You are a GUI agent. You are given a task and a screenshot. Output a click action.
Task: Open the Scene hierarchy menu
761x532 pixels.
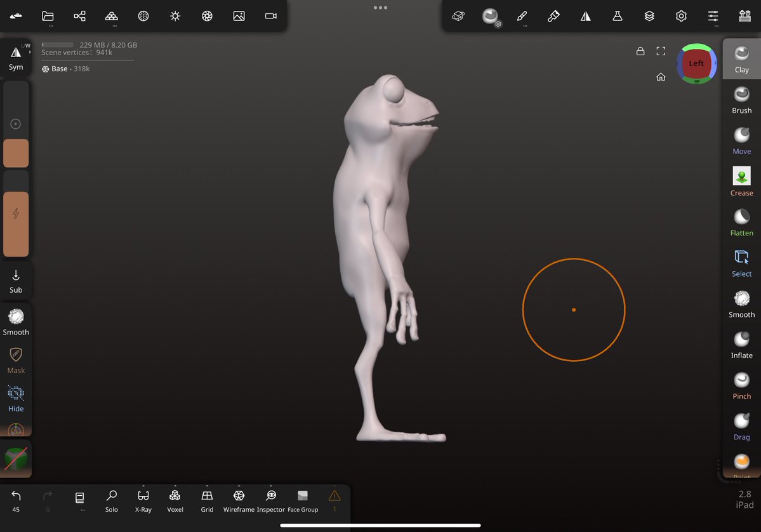tap(79, 16)
